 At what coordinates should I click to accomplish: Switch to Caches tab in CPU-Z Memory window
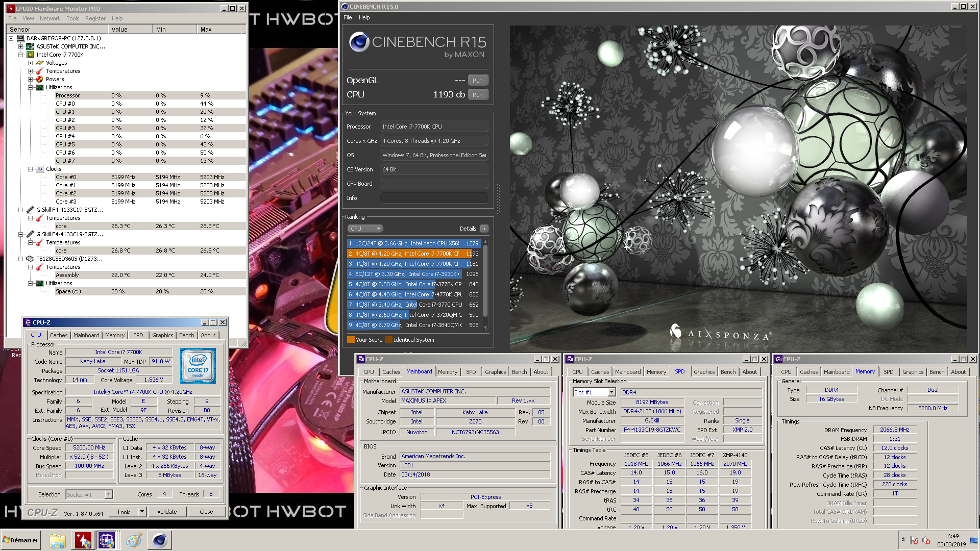(809, 372)
